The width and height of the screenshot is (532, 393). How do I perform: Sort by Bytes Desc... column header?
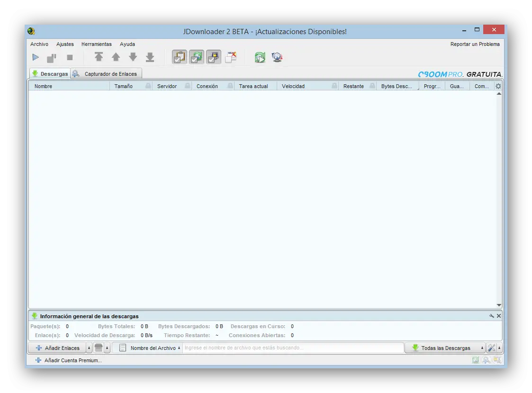click(x=397, y=86)
